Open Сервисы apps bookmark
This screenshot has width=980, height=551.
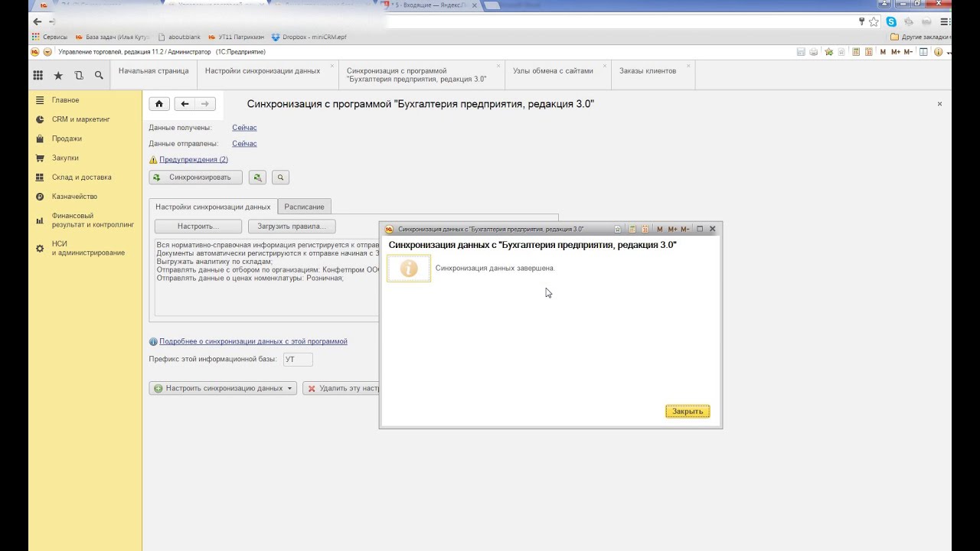click(x=50, y=37)
